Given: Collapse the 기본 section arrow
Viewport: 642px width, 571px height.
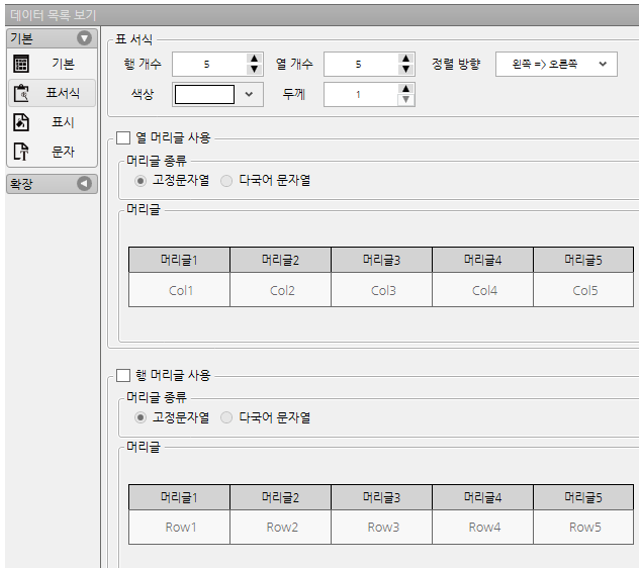Looking at the screenshot, I should click(x=84, y=38).
